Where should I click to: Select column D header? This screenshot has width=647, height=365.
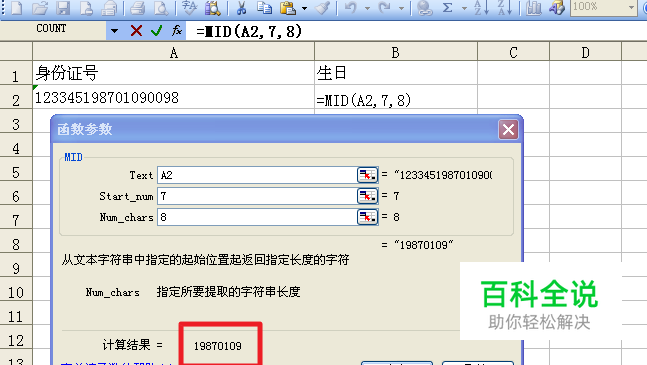click(x=585, y=52)
